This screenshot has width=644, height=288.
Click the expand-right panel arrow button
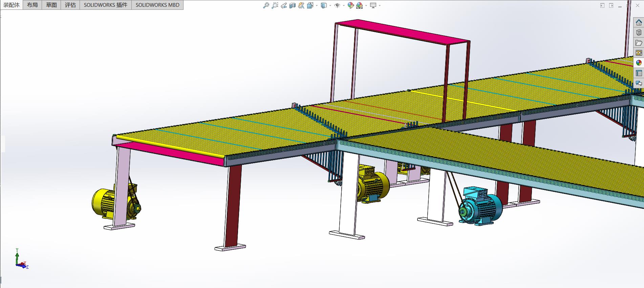611,5
